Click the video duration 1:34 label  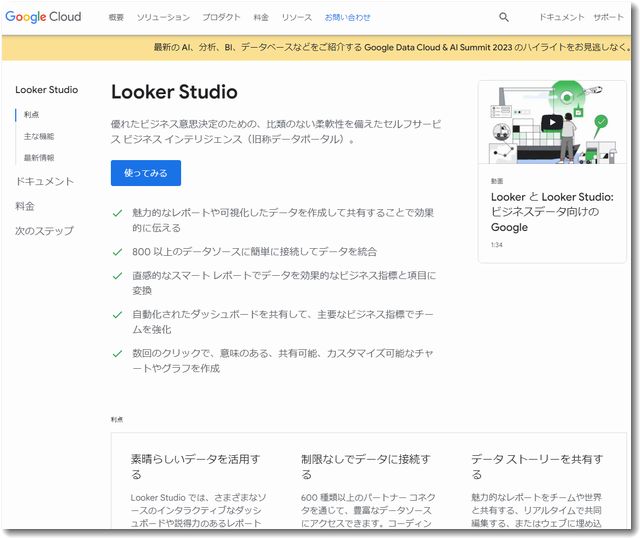pyautogui.click(x=497, y=245)
